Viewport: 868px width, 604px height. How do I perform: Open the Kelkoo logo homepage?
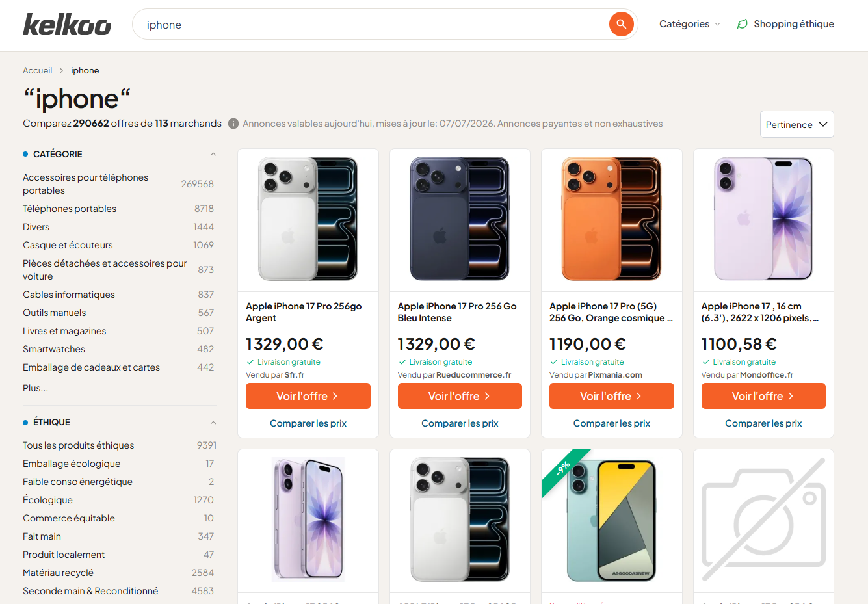click(67, 25)
